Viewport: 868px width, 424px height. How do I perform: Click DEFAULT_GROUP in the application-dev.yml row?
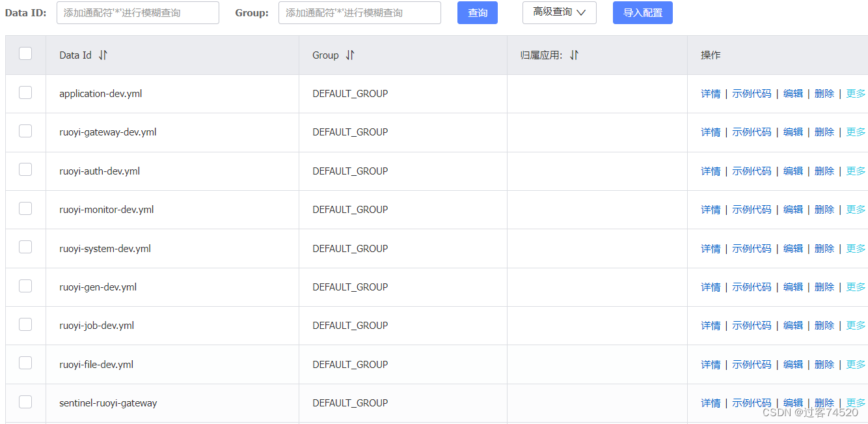point(350,94)
